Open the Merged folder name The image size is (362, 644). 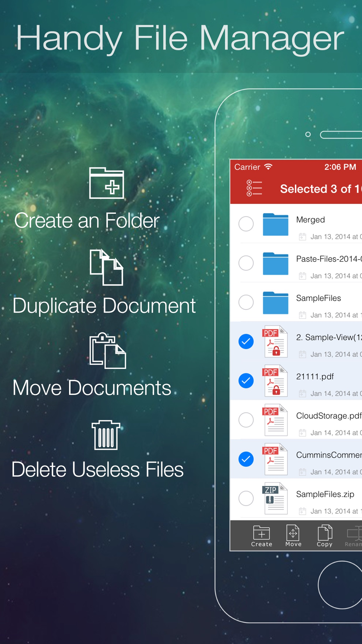(310, 220)
